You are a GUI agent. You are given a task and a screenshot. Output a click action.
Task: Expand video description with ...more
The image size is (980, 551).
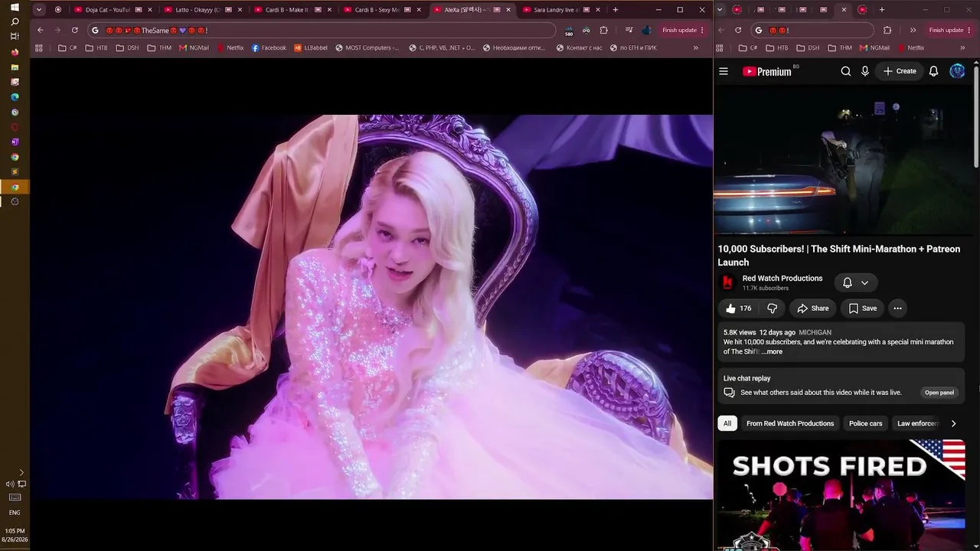pos(772,352)
